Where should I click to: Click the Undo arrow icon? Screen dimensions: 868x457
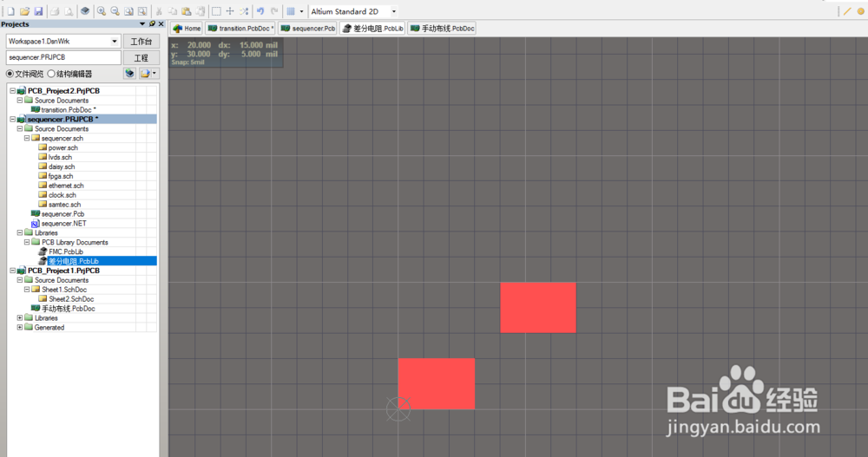pos(260,11)
